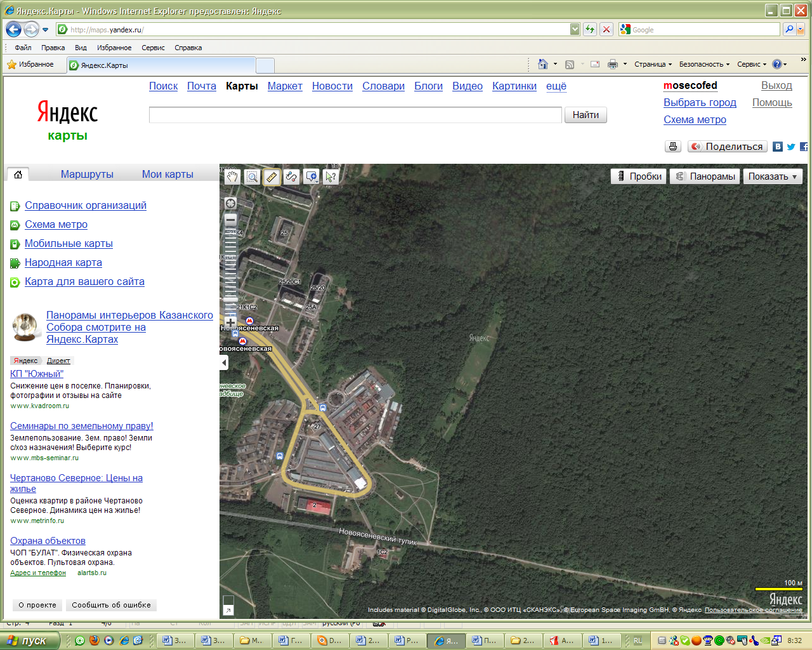Expand the toolbar overflow chevron
Screen dimensions: 812x650
[803, 60]
